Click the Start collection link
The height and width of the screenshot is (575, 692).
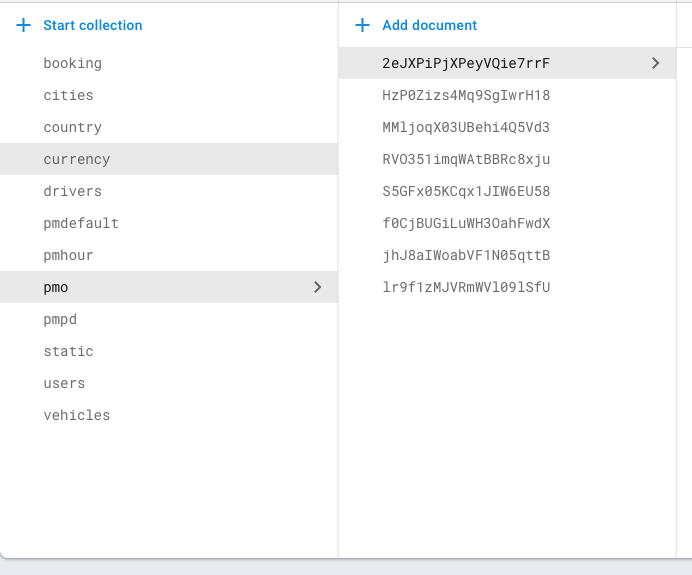93,25
